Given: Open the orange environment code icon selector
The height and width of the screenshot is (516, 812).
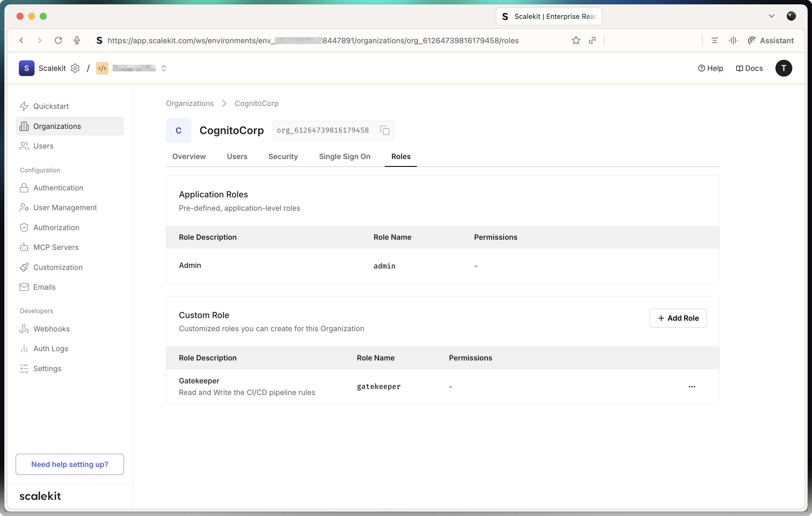Looking at the screenshot, I should [x=102, y=68].
